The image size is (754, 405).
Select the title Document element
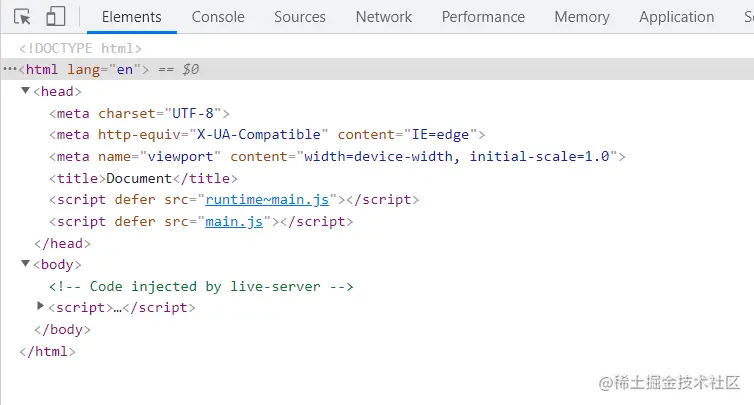click(143, 178)
